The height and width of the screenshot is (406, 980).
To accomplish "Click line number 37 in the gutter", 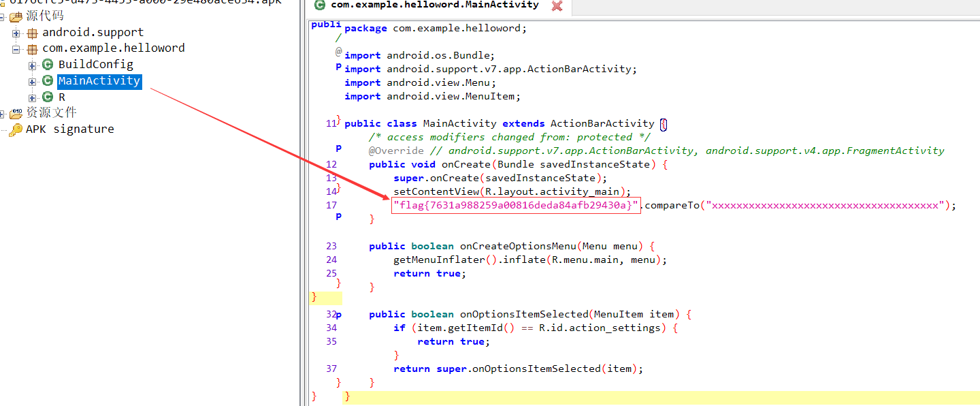I will [331, 369].
